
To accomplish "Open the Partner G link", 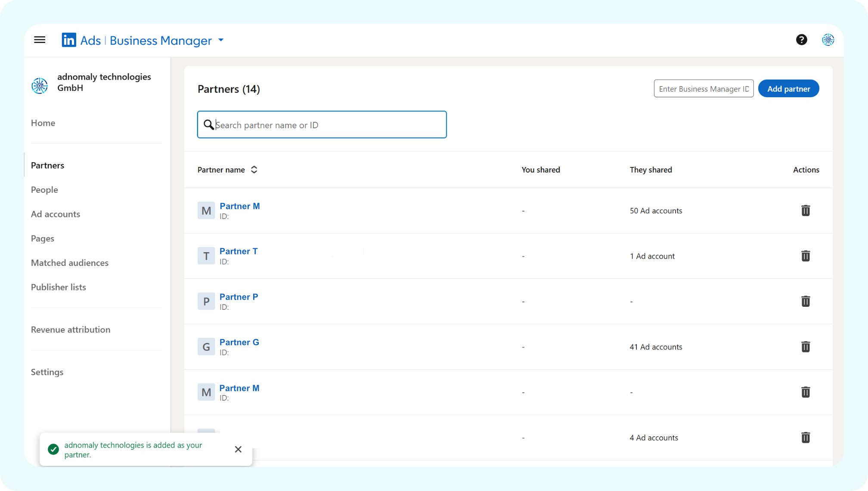I will tap(239, 342).
